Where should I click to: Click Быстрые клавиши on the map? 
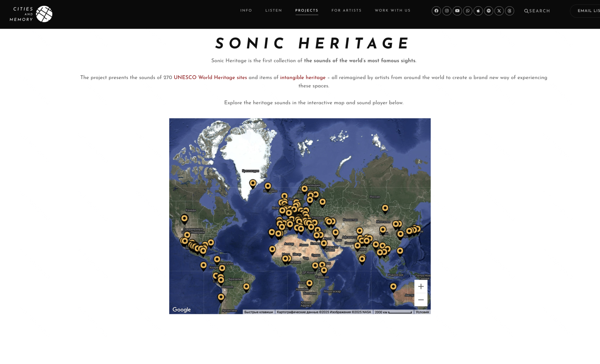click(259, 312)
